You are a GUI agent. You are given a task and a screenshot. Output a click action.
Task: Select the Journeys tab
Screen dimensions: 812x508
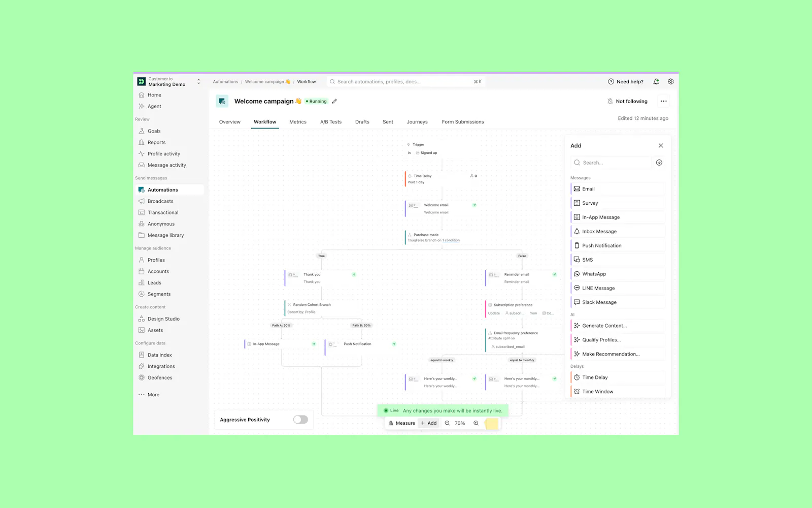point(417,122)
